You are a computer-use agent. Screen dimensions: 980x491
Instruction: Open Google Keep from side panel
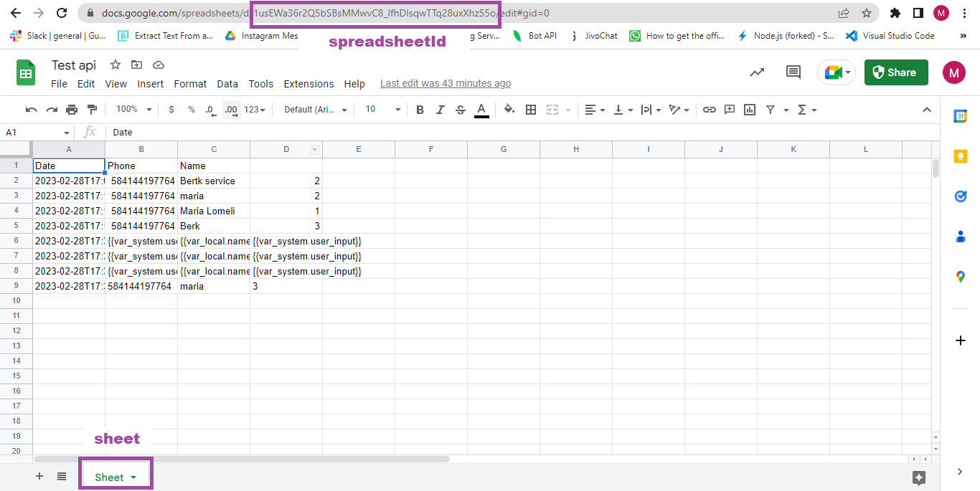click(x=960, y=156)
